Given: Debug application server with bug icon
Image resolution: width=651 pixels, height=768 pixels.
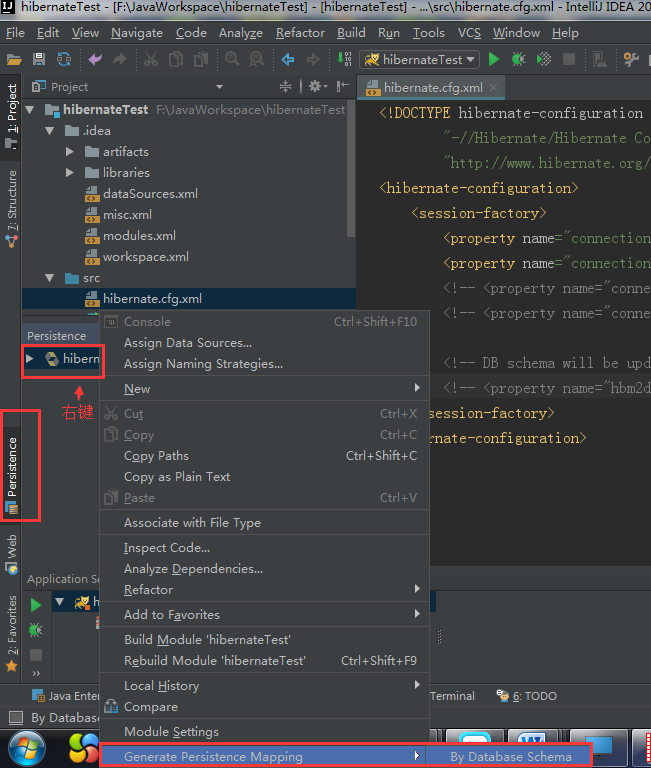Looking at the screenshot, I should point(36,629).
